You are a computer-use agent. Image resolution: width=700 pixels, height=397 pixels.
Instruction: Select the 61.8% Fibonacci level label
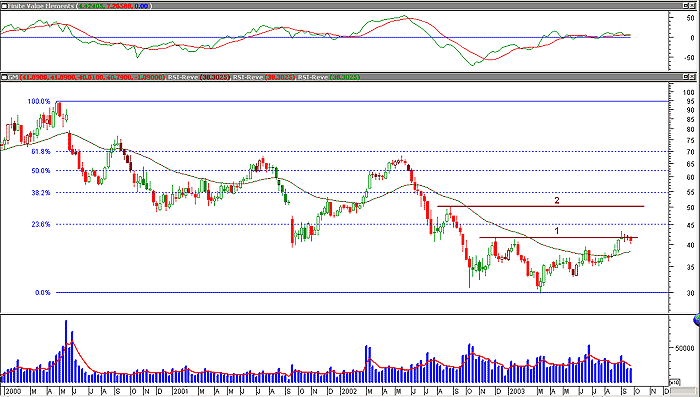pos(41,152)
